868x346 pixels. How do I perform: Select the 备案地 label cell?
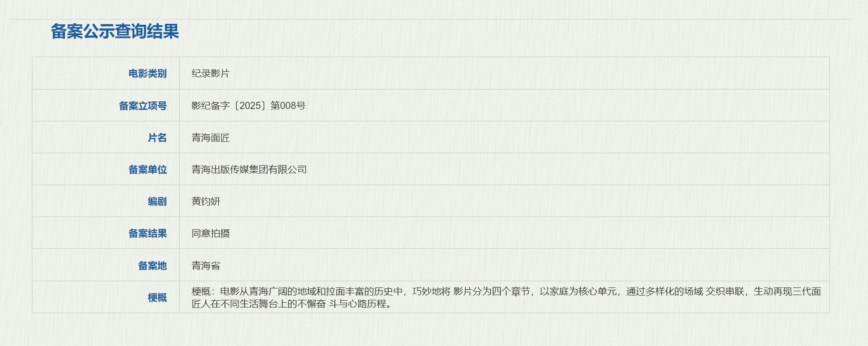pyautogui.click(x=152, y=266)
